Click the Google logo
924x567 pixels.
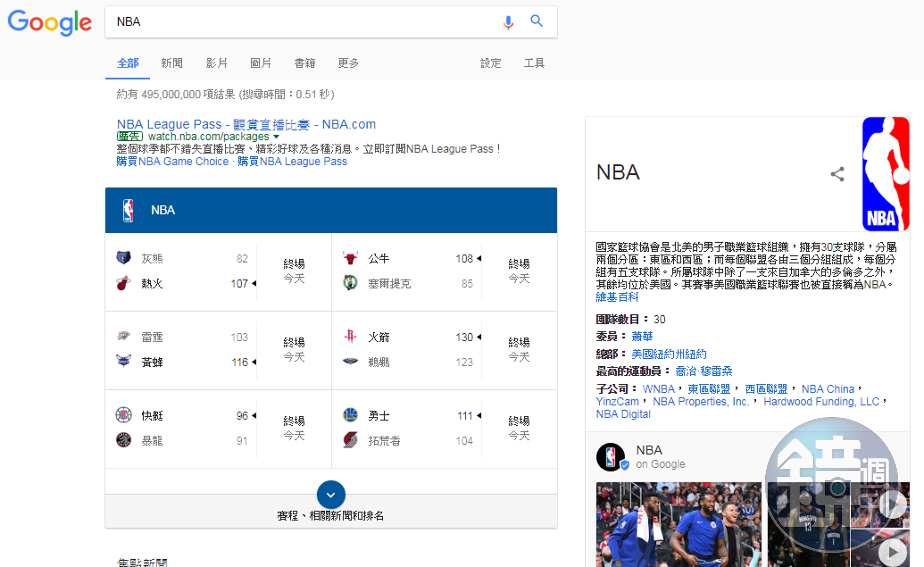(50, 23)
